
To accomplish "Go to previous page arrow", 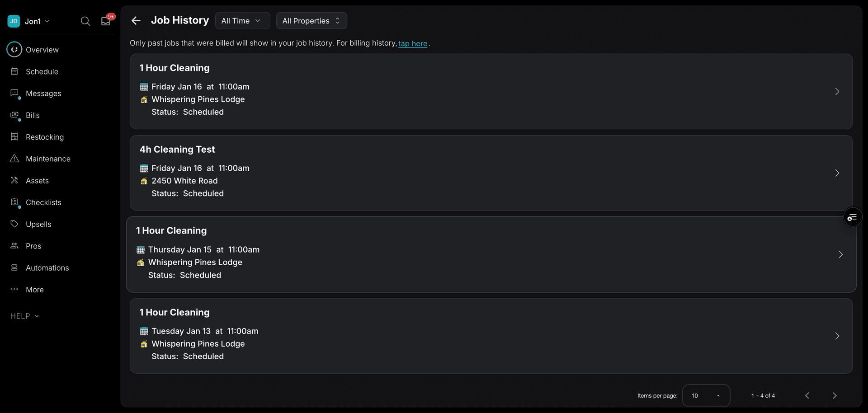I will tap(807, 395).
